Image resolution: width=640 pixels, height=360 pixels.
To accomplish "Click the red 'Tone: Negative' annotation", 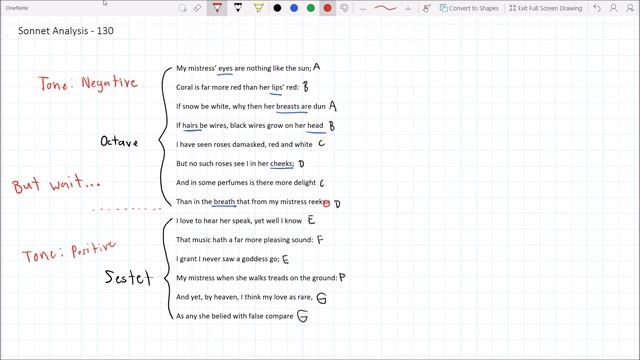I will click(88, 84).
